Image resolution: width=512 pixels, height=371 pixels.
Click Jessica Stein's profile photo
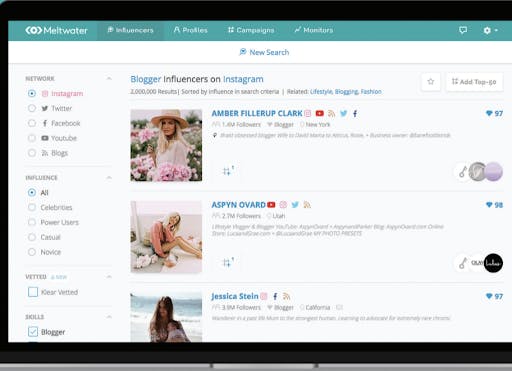(x=166, y=317)
